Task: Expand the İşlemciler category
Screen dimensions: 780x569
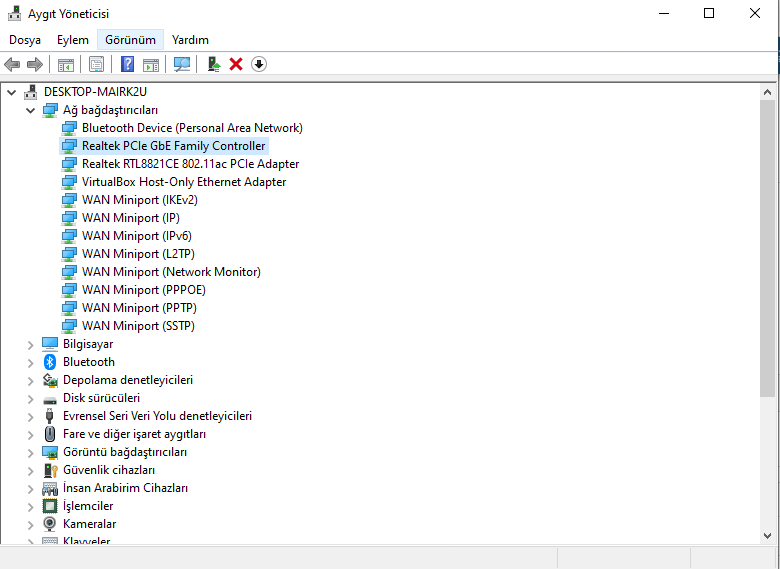Action: point(30,506)
